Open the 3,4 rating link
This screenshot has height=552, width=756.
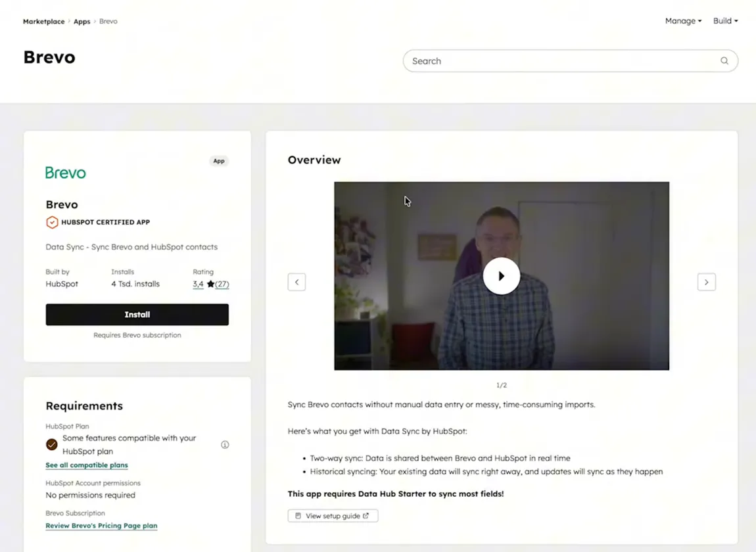pyautogui.click(x=198, y=284)
